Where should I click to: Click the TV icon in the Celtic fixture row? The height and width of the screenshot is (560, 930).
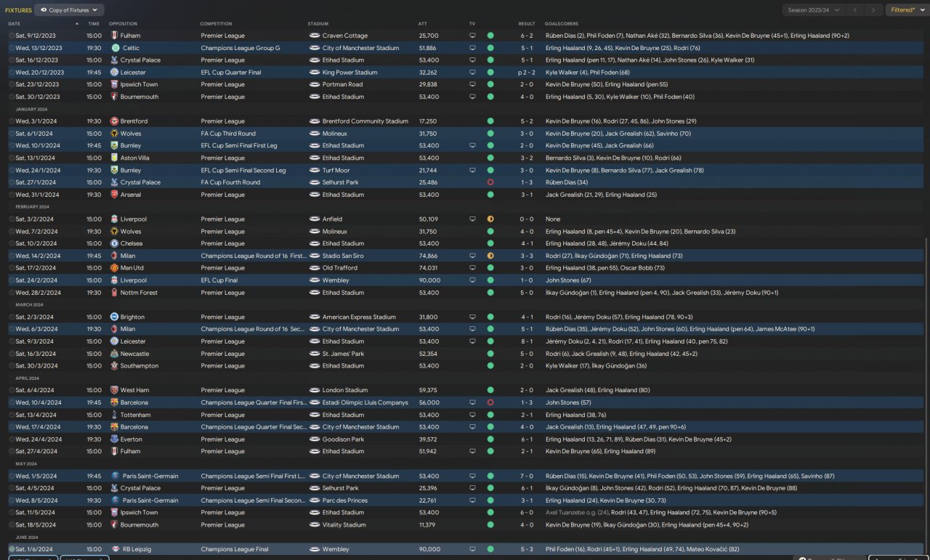pos(472,48)
